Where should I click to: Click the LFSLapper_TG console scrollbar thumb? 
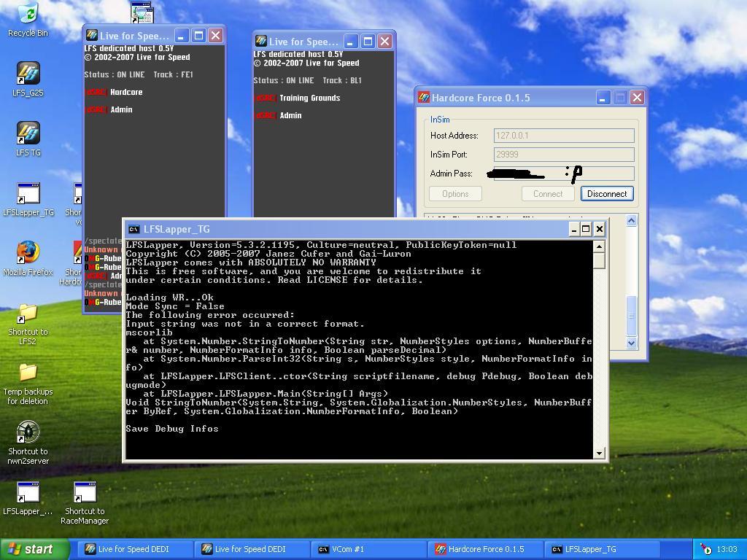coord(600,260)
